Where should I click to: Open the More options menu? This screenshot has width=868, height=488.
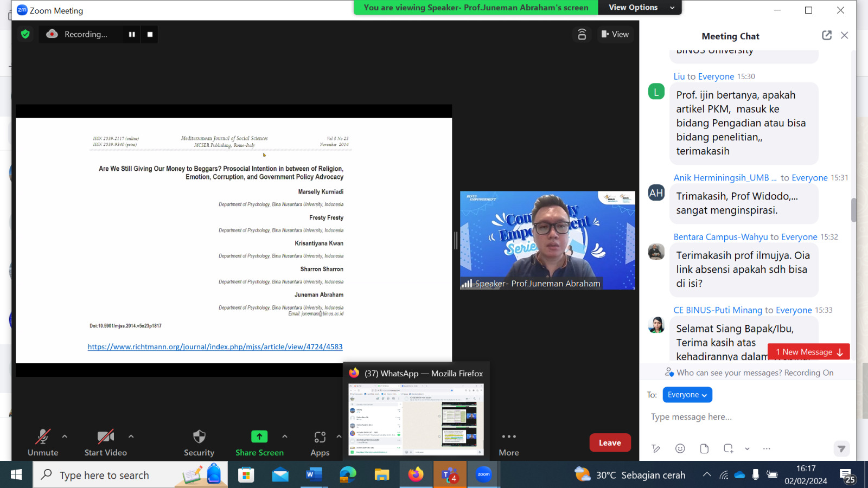[x=509, y=443]
